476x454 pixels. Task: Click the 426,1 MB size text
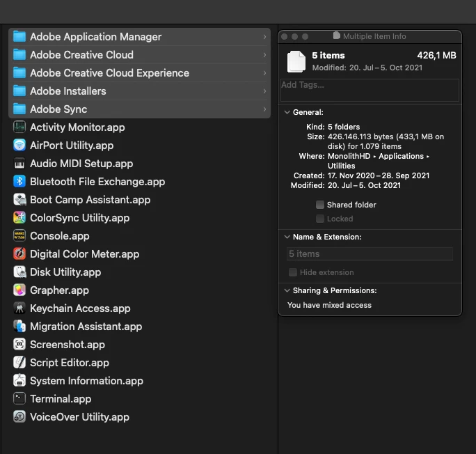(436, 55)
